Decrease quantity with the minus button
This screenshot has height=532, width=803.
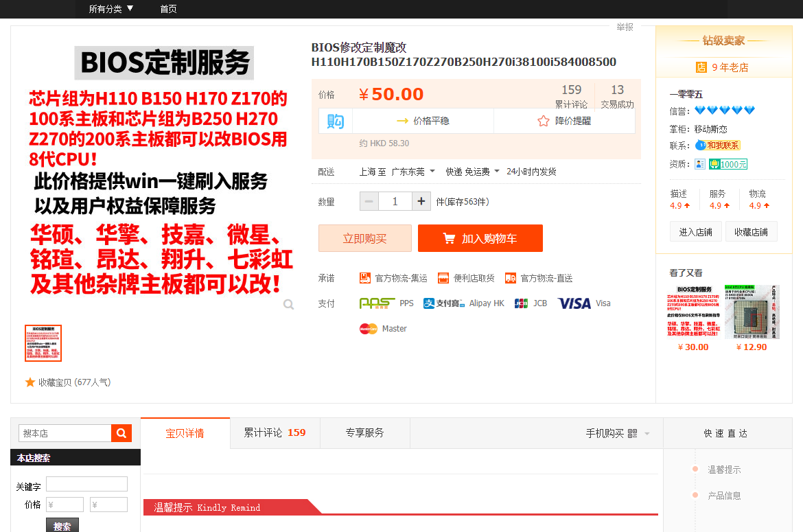point(369,201)
